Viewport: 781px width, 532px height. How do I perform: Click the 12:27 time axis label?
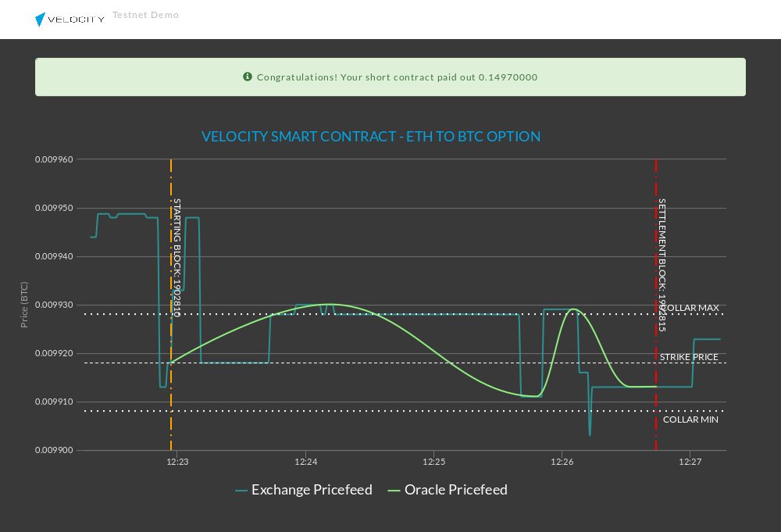pyautogui.click(x=690, y=462)
